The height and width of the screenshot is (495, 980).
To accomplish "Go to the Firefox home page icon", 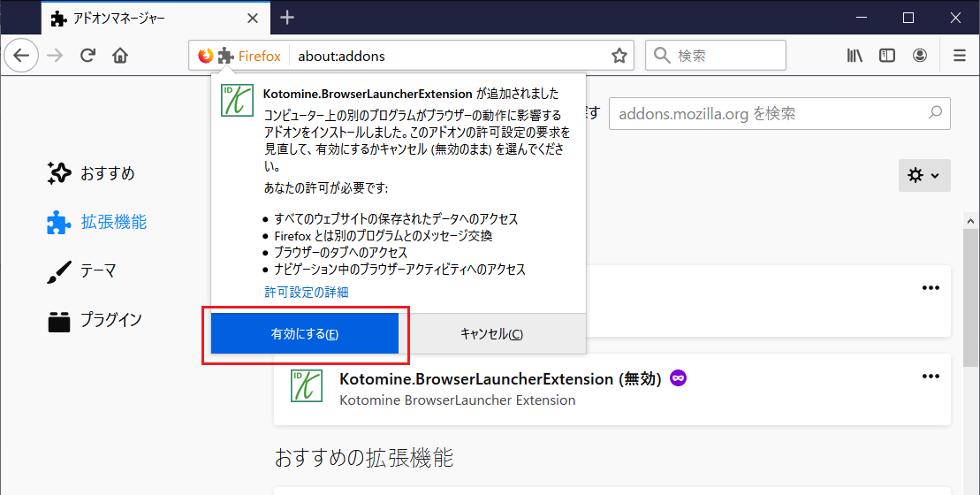I will (x=120, y=56).
